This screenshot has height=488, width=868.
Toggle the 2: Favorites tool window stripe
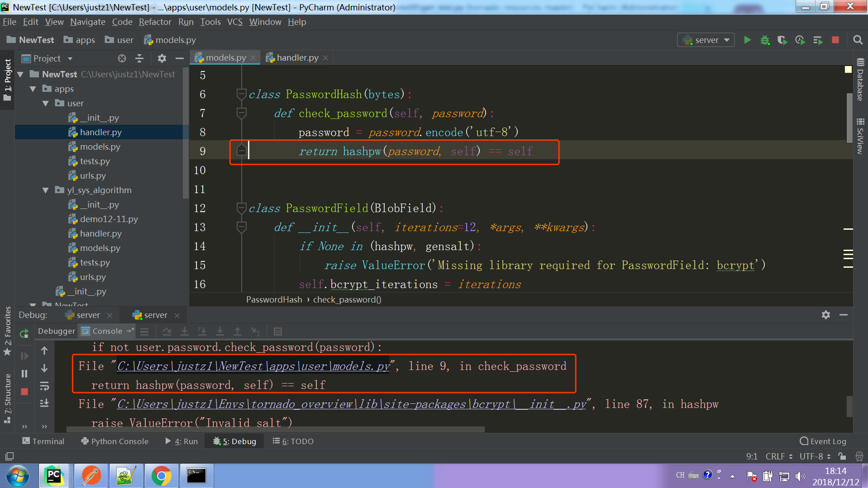tap(7, 332)
